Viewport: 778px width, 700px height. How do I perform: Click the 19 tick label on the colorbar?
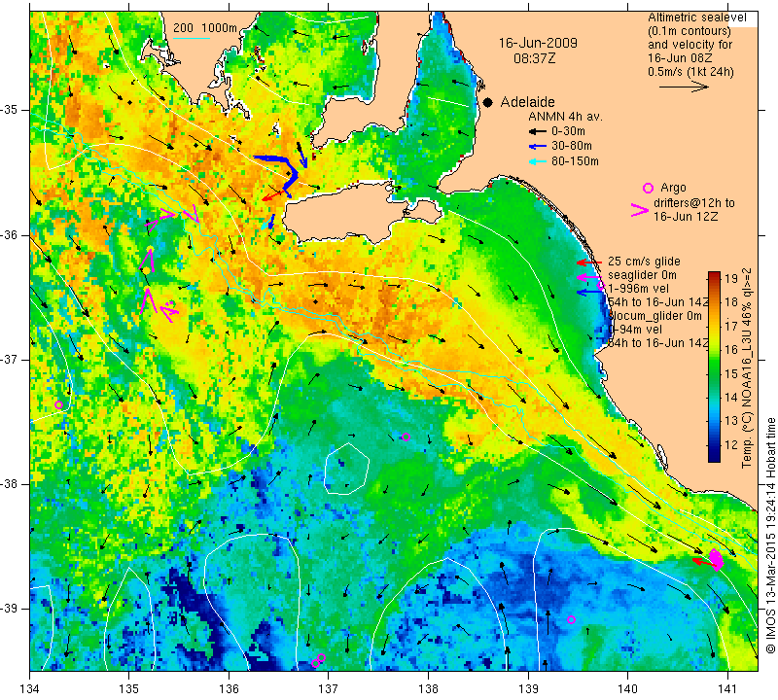(731, 278)
